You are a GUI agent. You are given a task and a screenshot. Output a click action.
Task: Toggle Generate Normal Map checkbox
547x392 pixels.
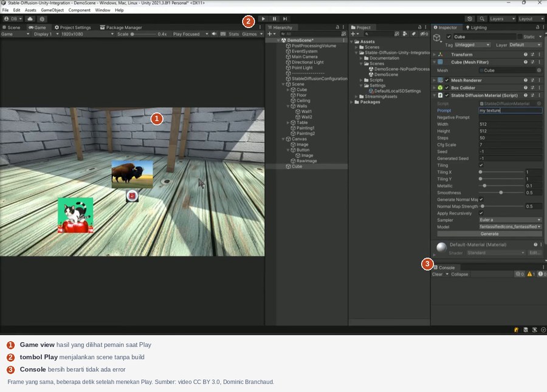click(x=481, y=199)
